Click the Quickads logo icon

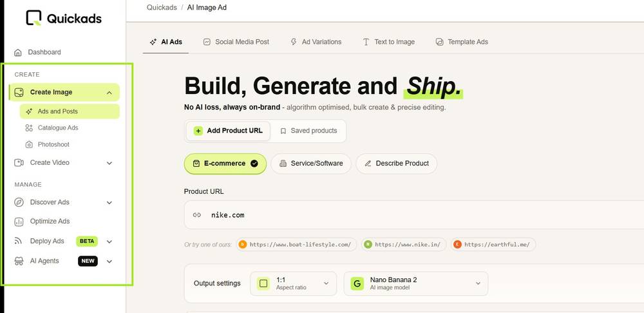coord(33,18)
